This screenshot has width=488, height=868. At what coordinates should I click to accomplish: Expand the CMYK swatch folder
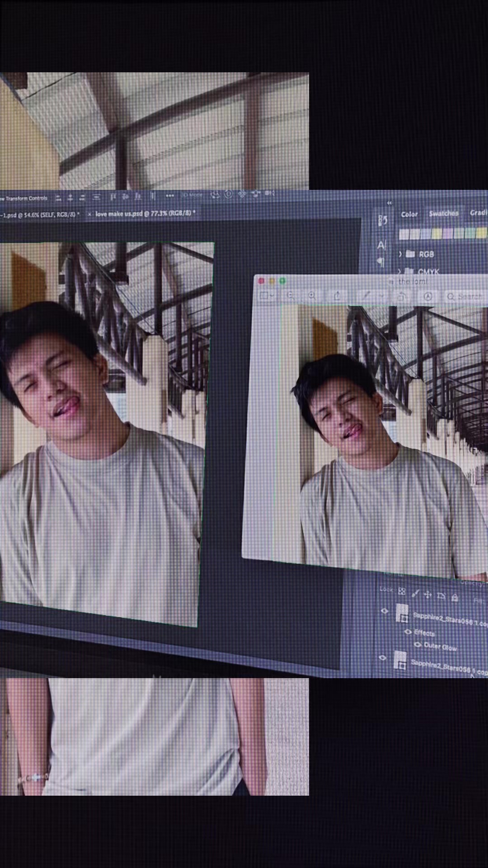click(399, 272)
